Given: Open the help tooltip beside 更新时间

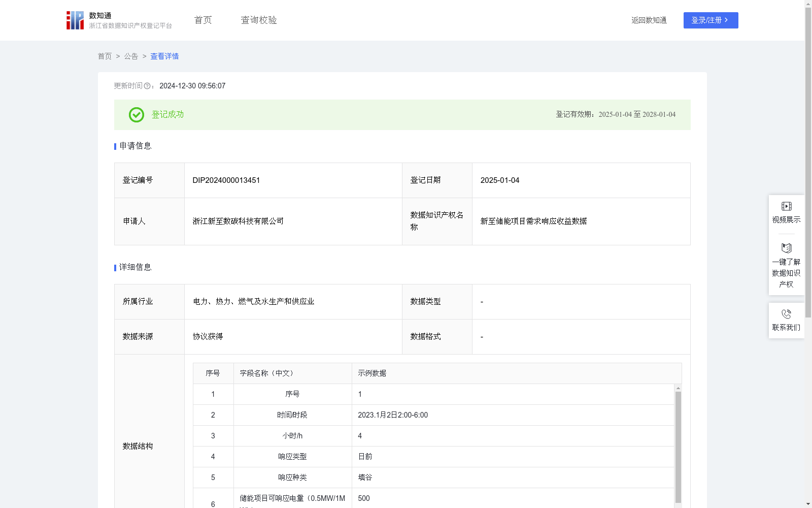Looking at the screenshot, I should [x=147, y=86].
